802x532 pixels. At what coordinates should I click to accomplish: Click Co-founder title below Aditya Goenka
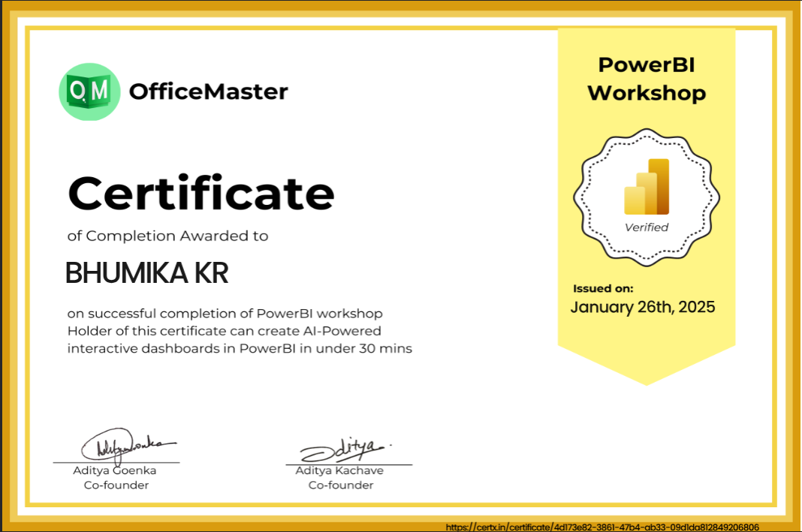pyautogui.click(x=116, y=485)
